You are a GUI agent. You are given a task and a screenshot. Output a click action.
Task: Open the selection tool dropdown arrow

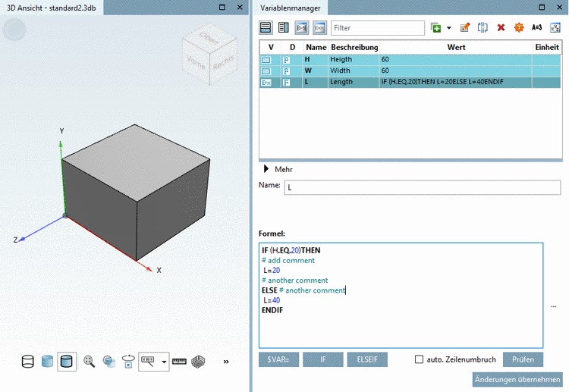pyautogui.click(x=165, y=362)
